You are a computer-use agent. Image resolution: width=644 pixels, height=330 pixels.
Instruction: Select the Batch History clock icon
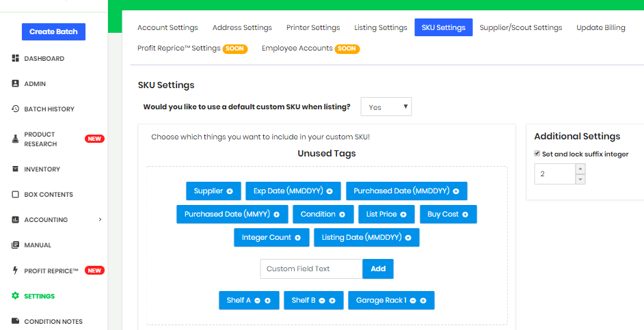(x=15, y=109)
